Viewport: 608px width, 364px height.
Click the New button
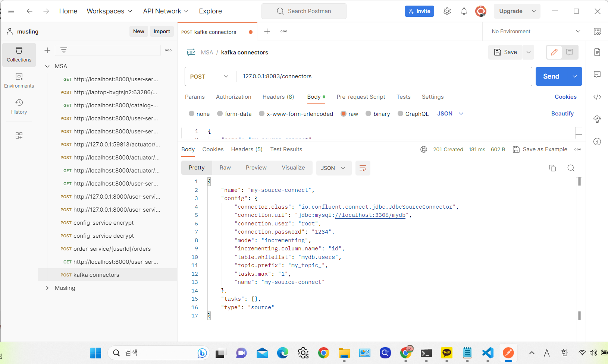pos(139,31)
